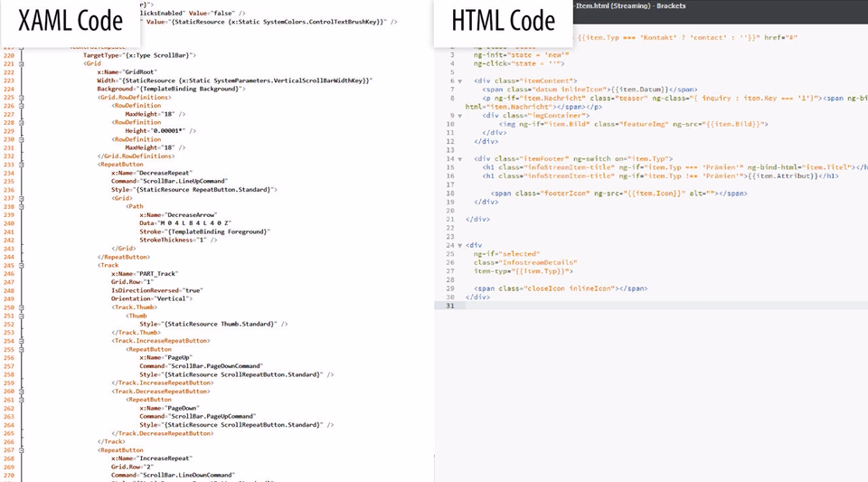
Task: Fold the itemFooter div at HTML line 14
Action: click(459, 159)
